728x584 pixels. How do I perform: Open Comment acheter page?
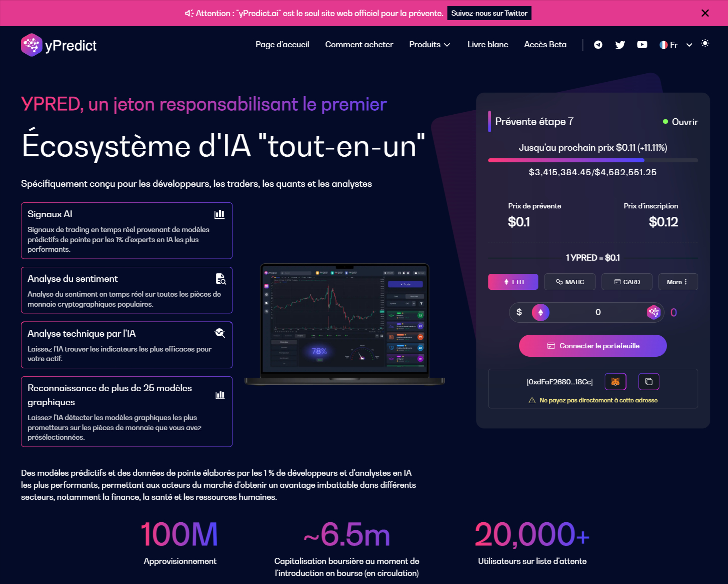(x=359, y=44)
